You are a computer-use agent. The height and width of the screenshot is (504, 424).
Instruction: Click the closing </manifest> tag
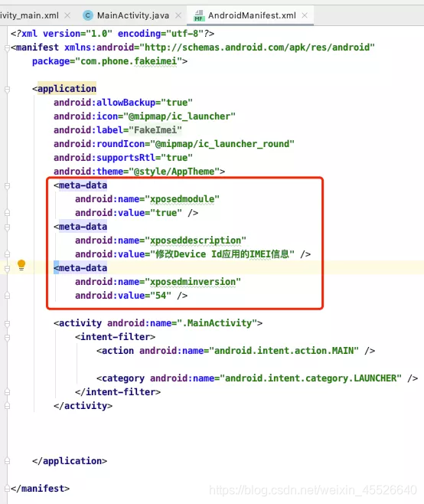(40, 489)
